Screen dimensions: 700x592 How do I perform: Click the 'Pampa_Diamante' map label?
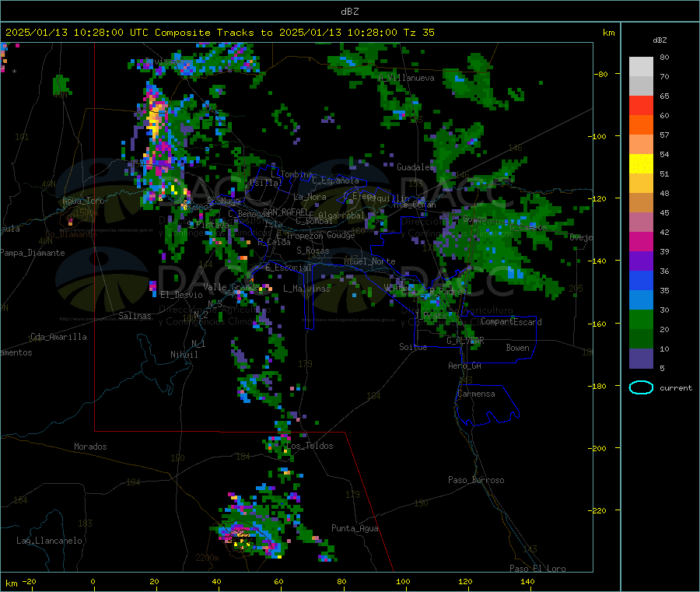(32, 253)
